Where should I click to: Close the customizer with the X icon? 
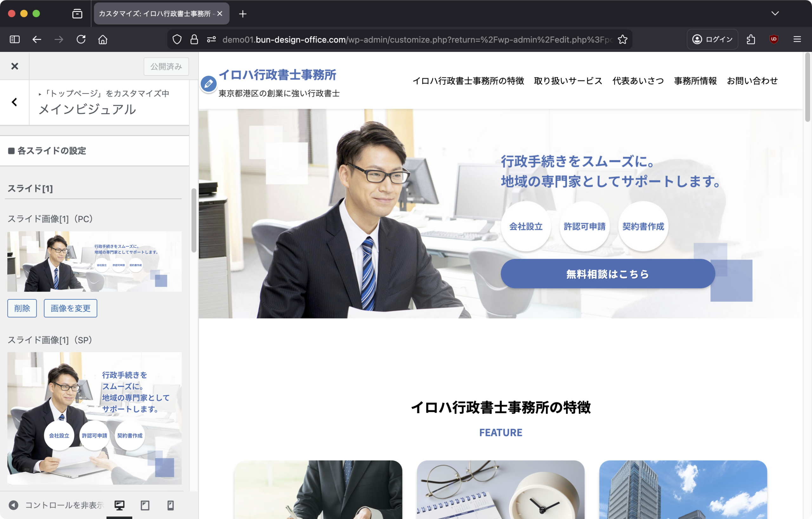click(15, 66)
